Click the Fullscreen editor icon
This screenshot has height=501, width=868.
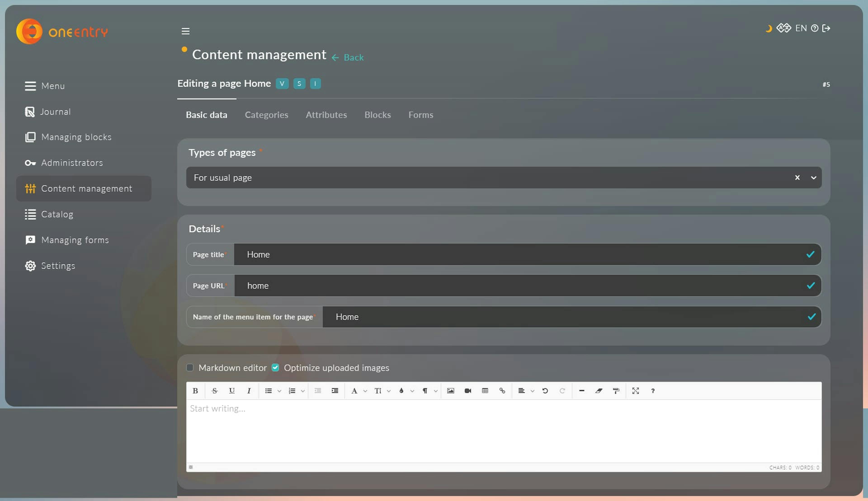[635, 391]
